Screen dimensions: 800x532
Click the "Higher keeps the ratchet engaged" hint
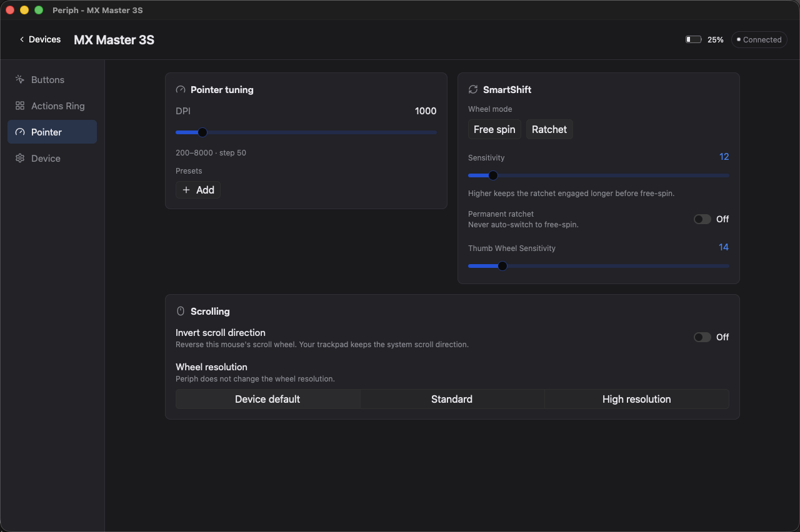(571, 194)
